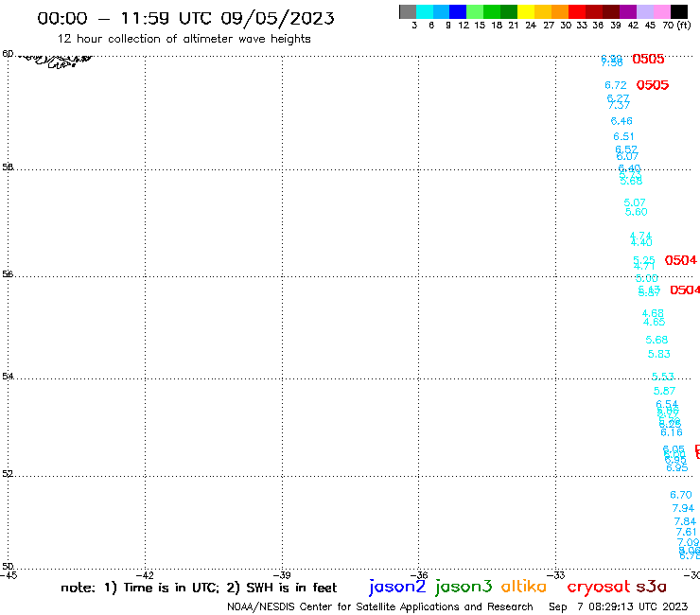This screenshot has height=615, width=700.
Task: Click the note 'Time is in UTC; SWH is in feet'
Action: click(199, 588)
